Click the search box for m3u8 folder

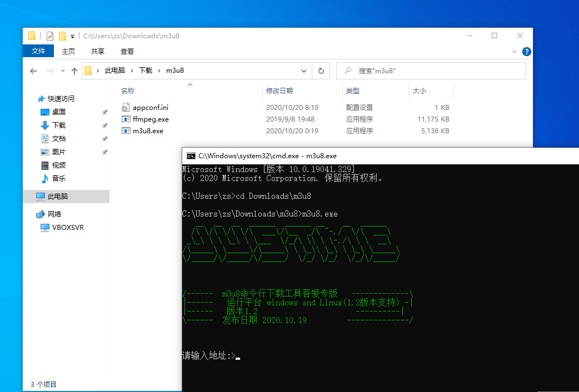pos(431,71)
